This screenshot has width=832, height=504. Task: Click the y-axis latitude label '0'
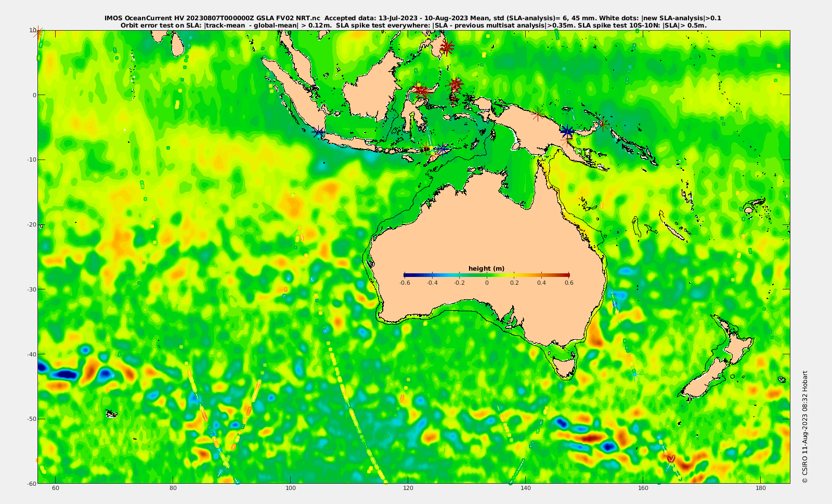click(34, 95)
